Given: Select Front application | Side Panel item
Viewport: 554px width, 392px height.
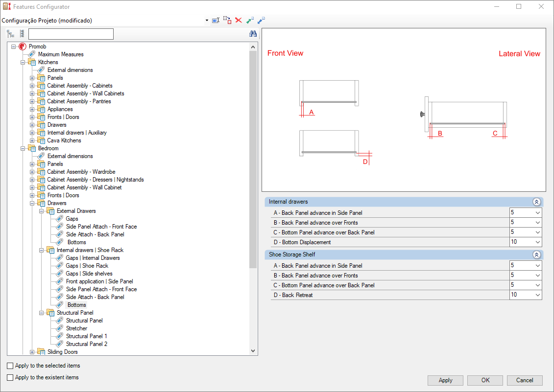Looking at the screenshot, I should coord(99,281).
